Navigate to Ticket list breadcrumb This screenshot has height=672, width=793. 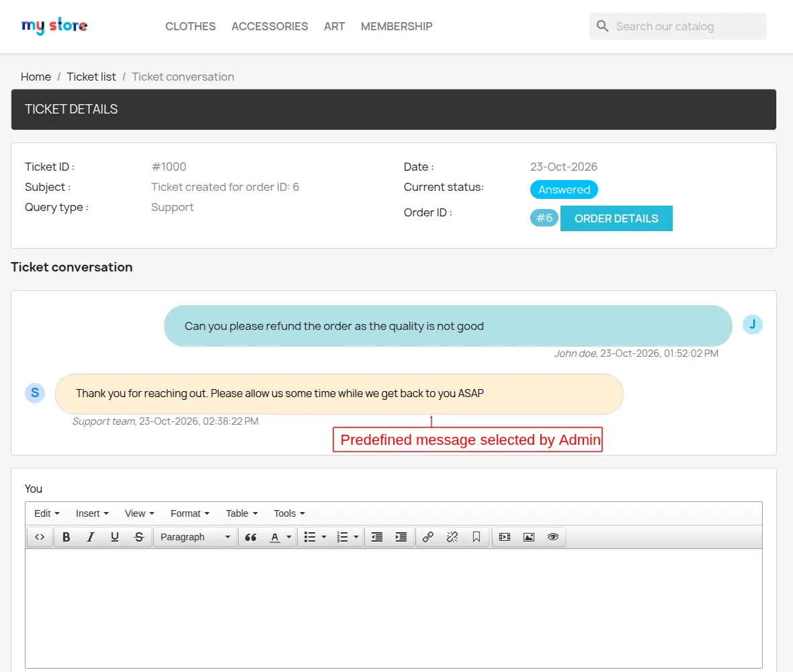91,77
